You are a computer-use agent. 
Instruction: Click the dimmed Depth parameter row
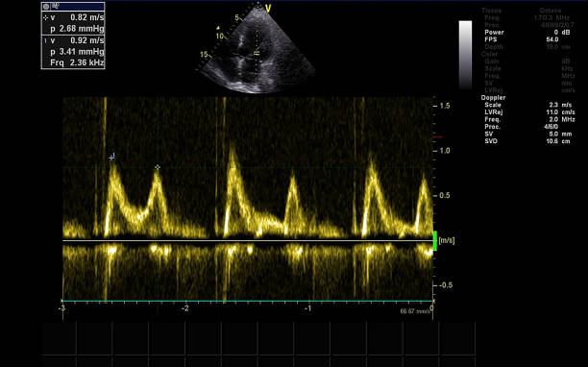pos(527,47)
